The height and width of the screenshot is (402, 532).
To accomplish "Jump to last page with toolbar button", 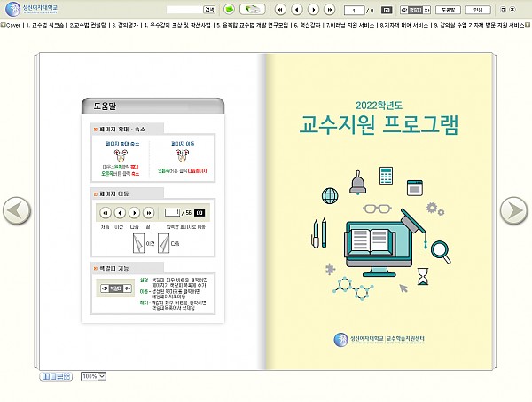I will pos(330,10).
